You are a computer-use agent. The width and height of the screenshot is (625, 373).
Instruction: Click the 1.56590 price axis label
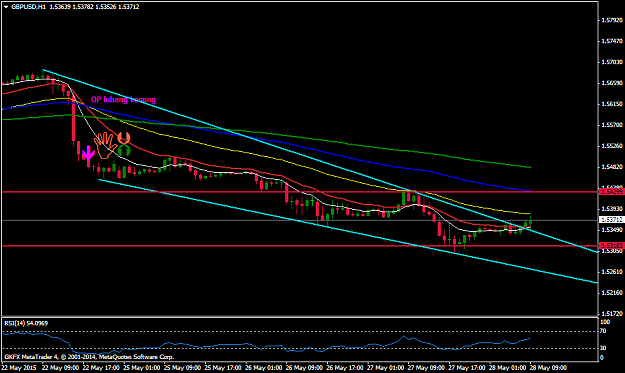[613, 83]
